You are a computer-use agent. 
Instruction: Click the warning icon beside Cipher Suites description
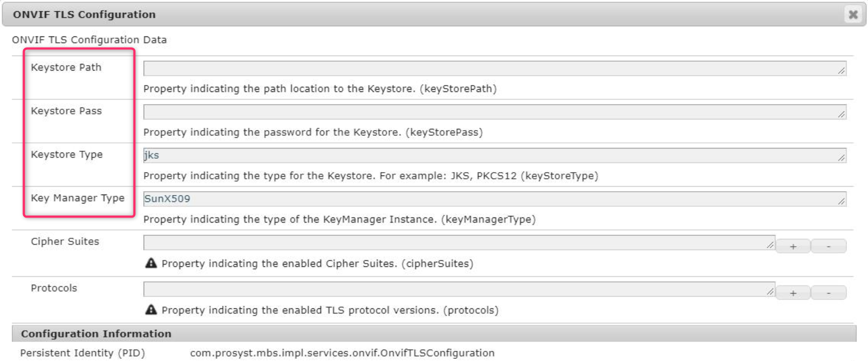(x=151, y=263)
